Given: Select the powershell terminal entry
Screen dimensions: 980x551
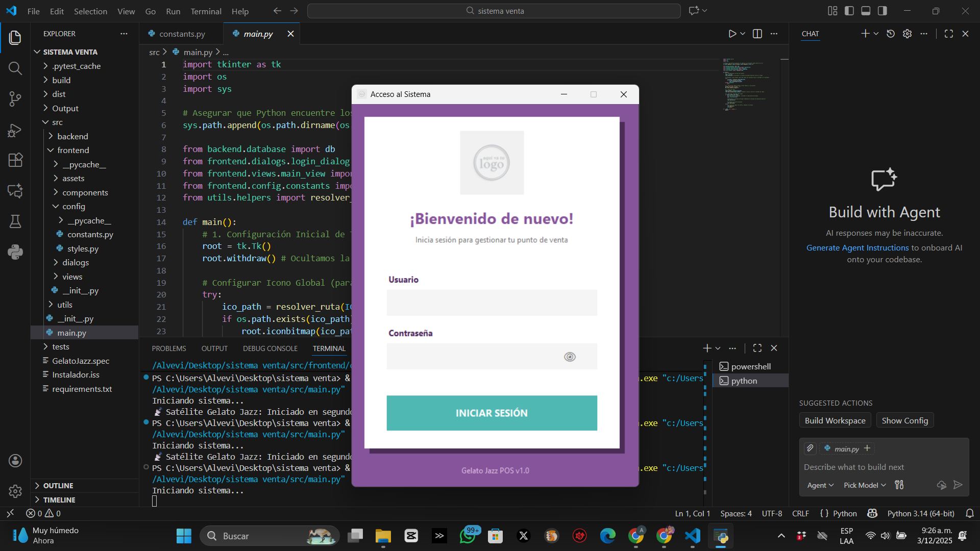Looking at the screenshot, I should (750, 366).
